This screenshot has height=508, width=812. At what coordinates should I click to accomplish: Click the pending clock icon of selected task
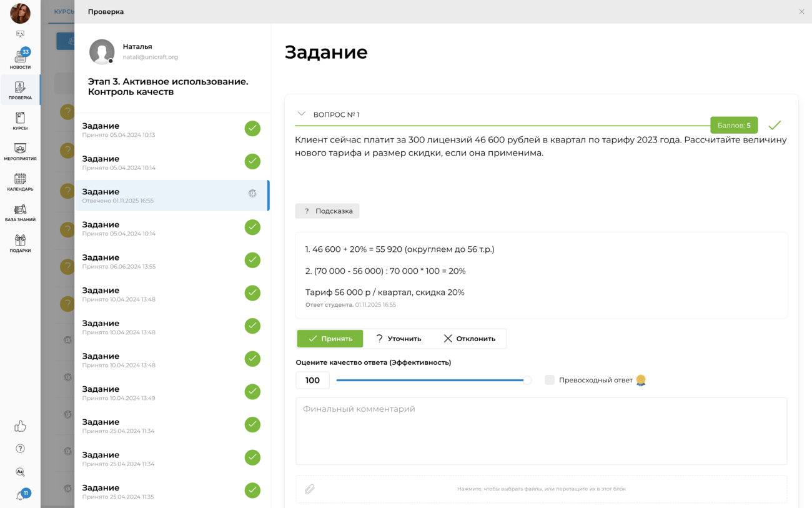click(x=252, y=194)
